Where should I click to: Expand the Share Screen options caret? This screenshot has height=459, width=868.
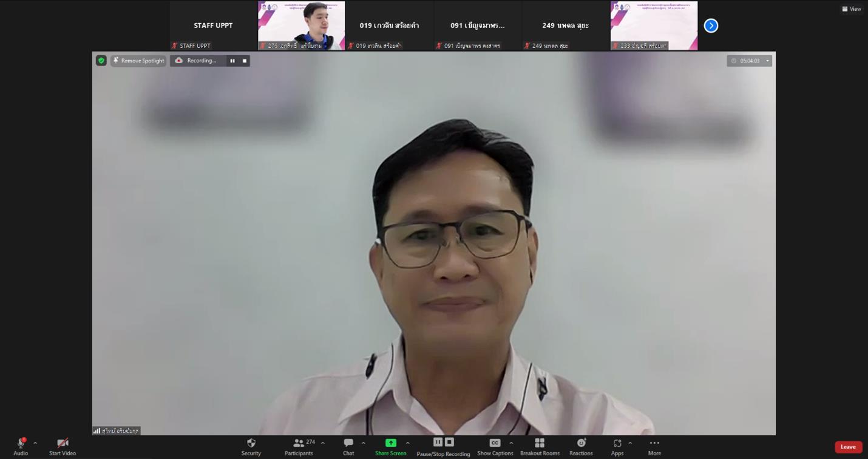click(407, 443)
